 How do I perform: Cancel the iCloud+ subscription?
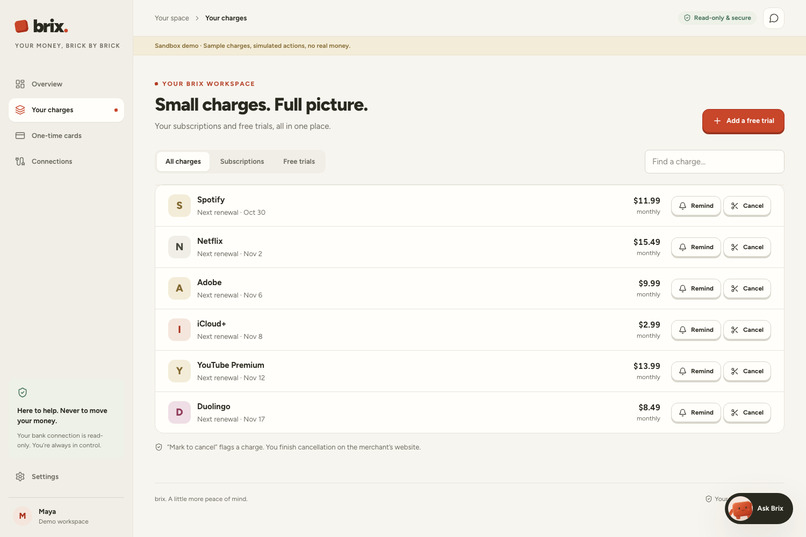(747, 330)
